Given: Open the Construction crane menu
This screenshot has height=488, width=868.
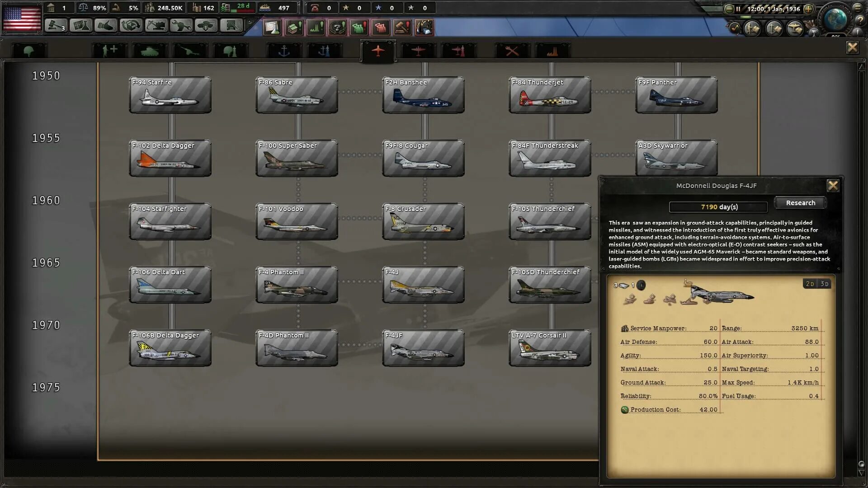Looking at the screenshot, I should point(156,25).
